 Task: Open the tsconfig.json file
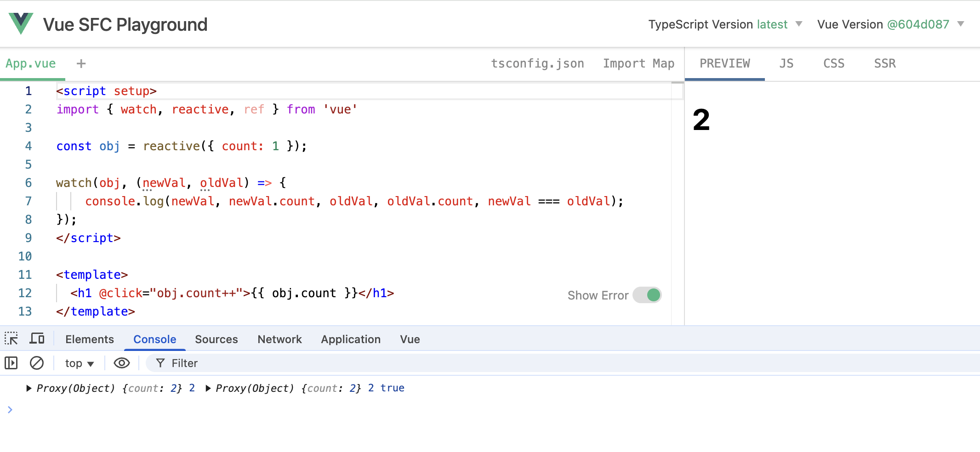(537, 64)
